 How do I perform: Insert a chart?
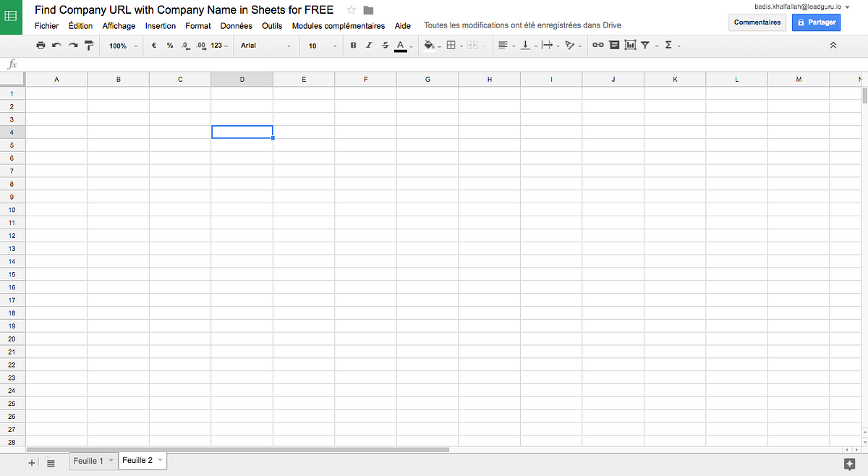click(630, 46)
